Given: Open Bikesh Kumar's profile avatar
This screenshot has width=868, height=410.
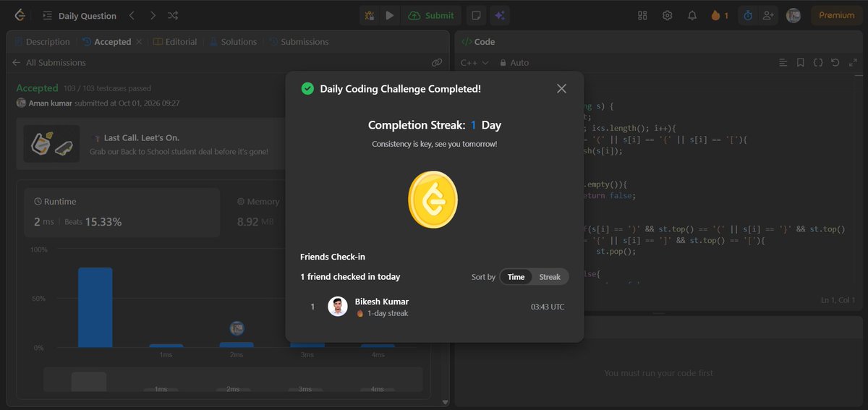Looking at the screenshot, I should [x=338, y=307].
